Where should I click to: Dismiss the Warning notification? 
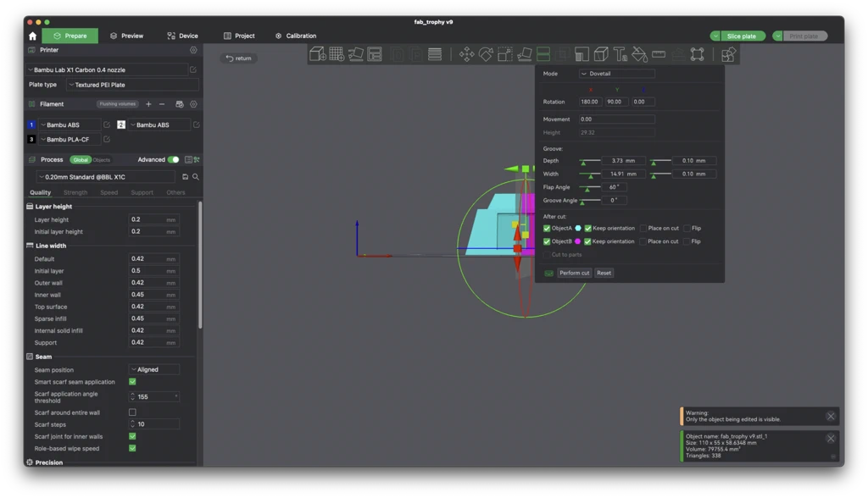point(831,416)
